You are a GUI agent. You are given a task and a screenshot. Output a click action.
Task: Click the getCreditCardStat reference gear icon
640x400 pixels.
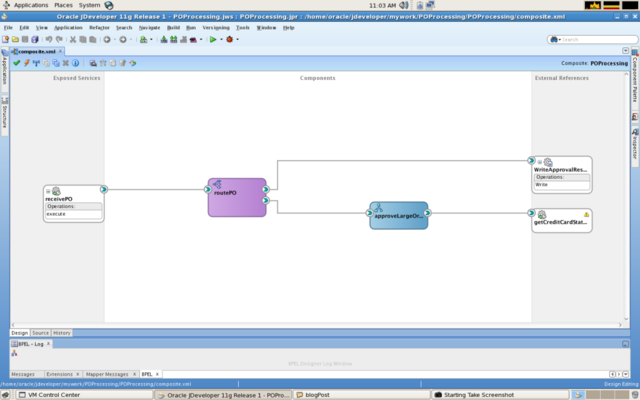click(x=542, y=215)
